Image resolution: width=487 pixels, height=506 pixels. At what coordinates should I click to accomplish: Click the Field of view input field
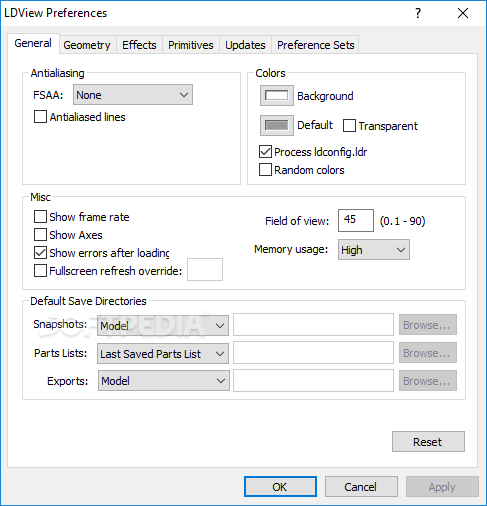pos(356,220)
